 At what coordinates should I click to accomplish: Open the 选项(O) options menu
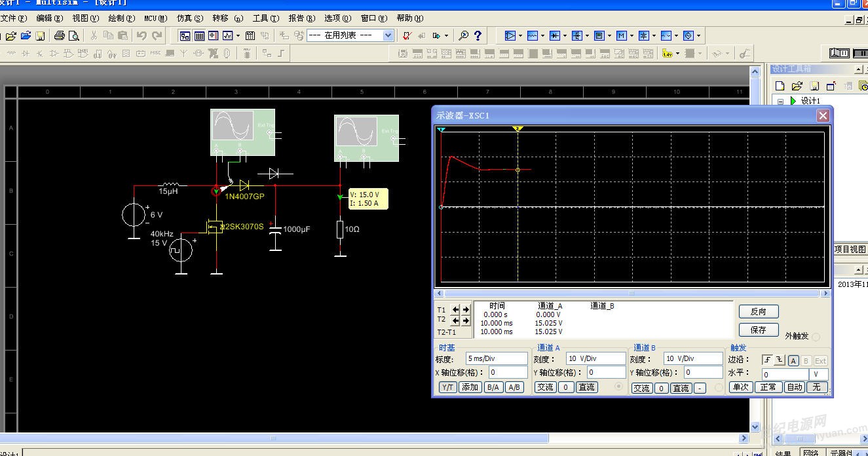click(x=337, y=18)
